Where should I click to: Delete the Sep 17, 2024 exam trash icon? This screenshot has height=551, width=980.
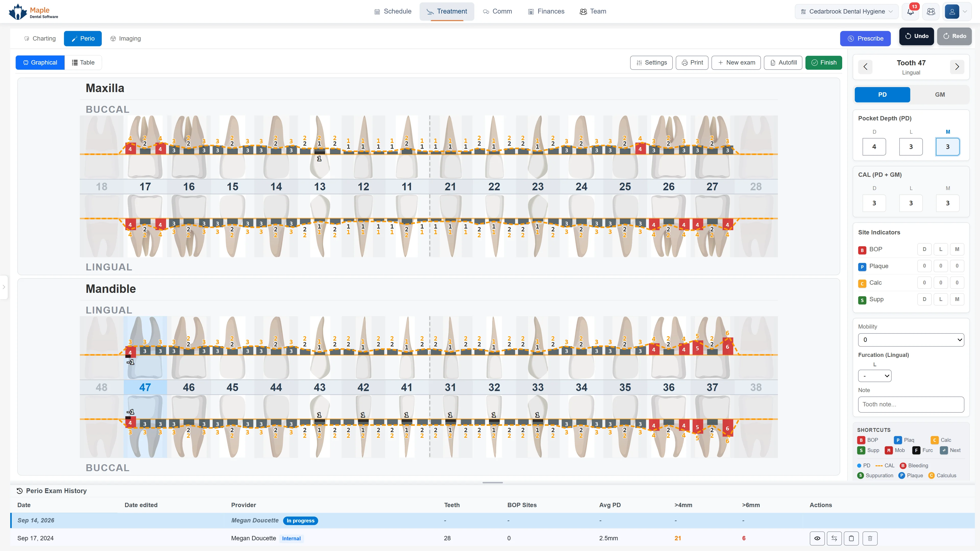click(x=870, y=538)
